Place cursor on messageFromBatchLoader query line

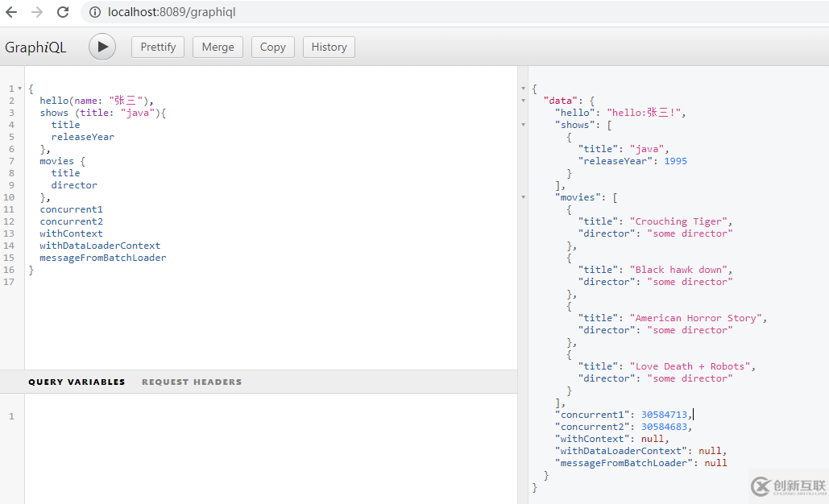[x=103, y=258]
